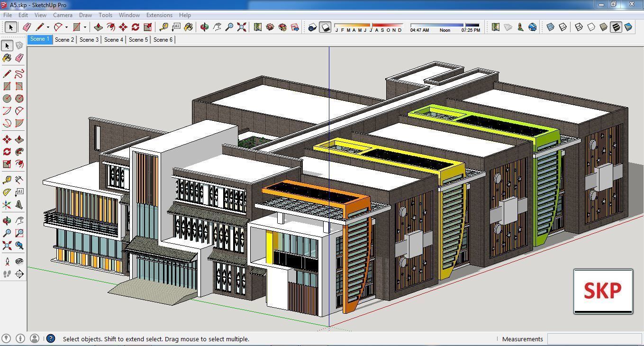Image resolution: width=644 pixels, height=346 pixels.
Task: Select the Rectangle shape tool in top toolbar
Action: 77,27
